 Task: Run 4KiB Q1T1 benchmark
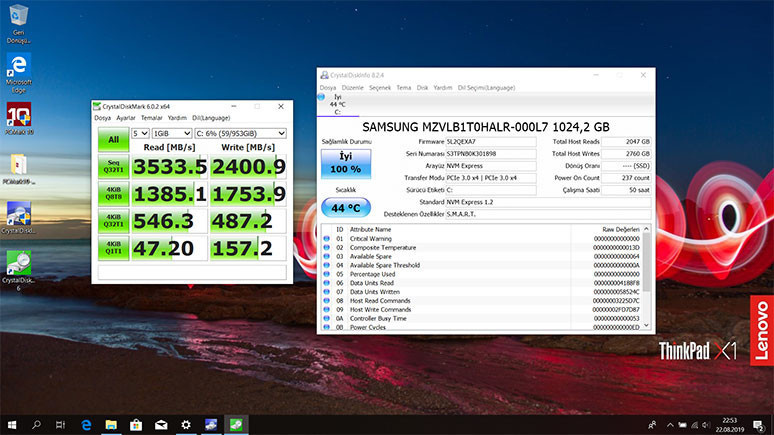(114, 248)
